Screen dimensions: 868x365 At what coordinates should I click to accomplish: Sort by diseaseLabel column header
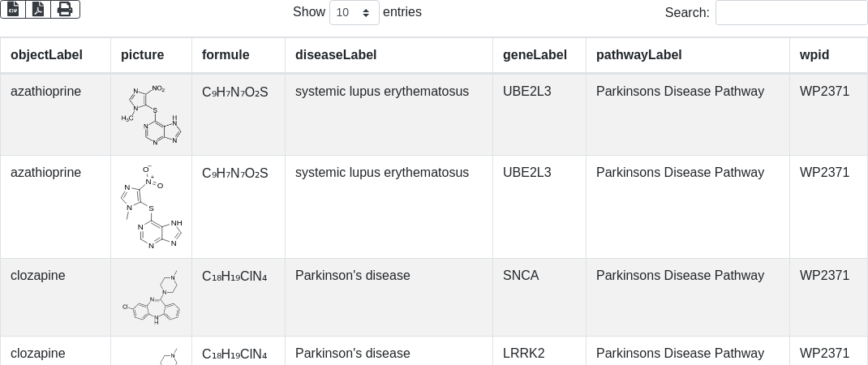336,55
